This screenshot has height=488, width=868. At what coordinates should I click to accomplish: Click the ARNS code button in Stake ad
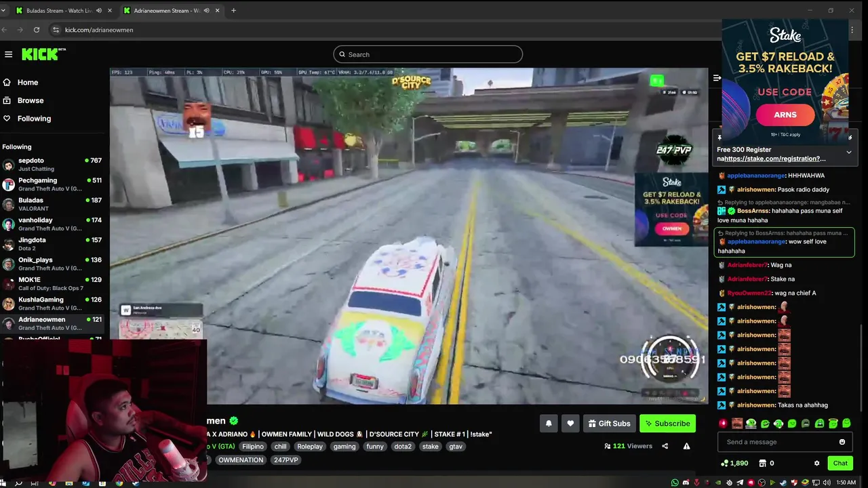pyautogui.click(x=785, y=115)
